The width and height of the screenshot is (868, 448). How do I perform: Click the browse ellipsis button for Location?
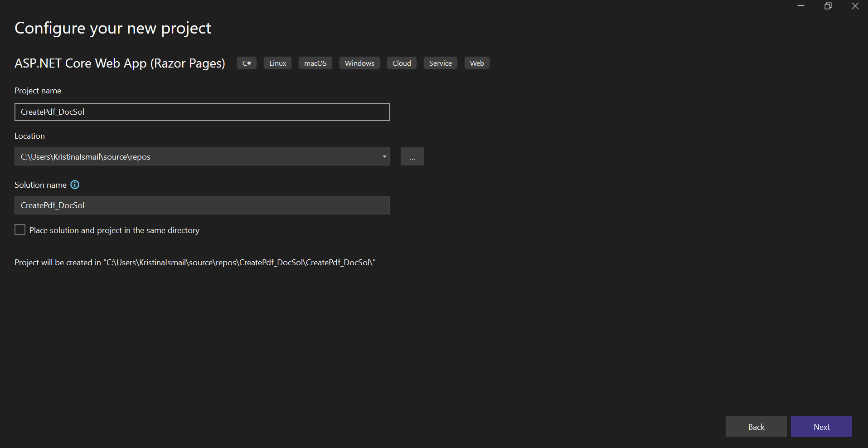click(x=412, y=156)
